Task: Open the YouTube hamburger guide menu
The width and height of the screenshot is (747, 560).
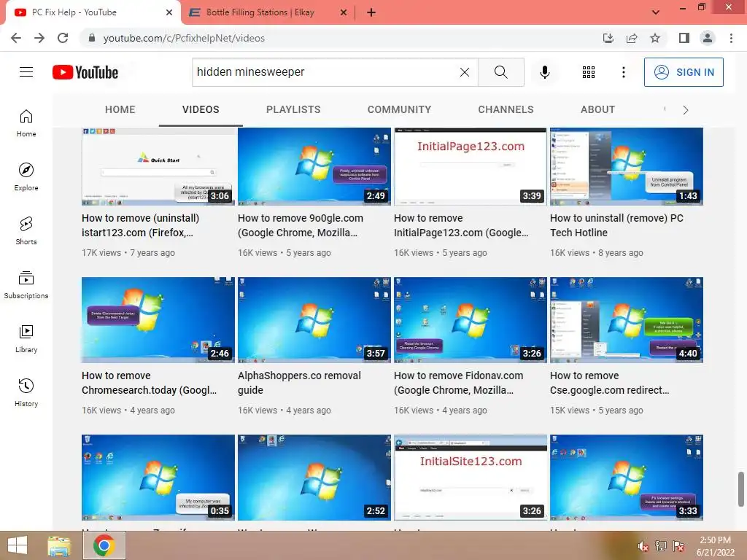Action: pos(26,72)
